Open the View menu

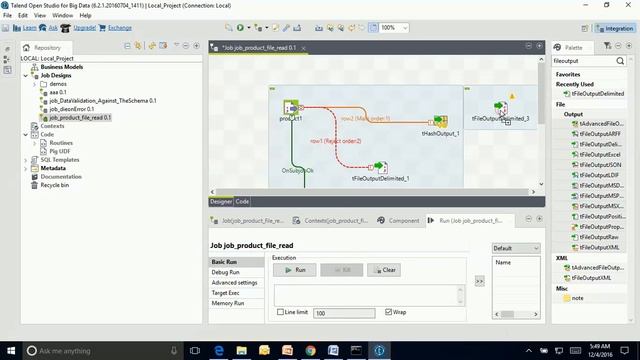40,16
